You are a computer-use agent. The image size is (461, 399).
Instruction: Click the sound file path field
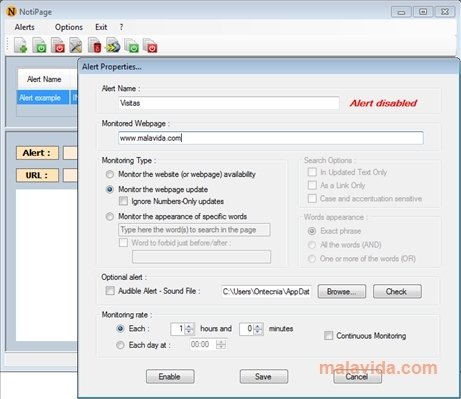266,292
